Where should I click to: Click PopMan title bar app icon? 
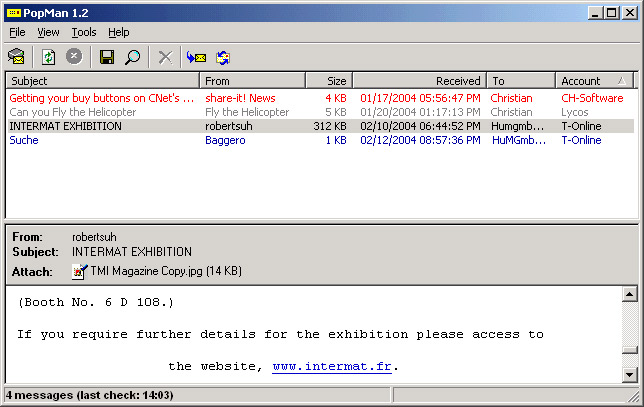[x=14, y=13]
